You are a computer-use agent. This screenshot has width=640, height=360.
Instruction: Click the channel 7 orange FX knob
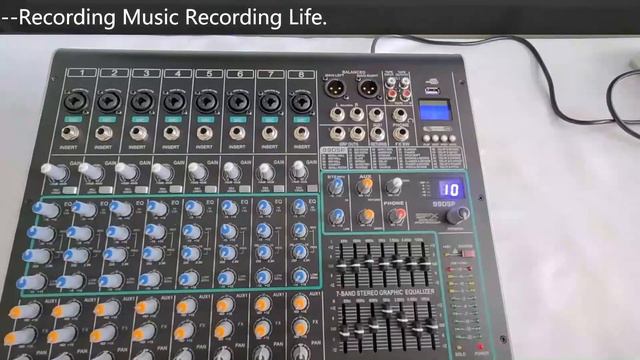click(x=262, y=329)
